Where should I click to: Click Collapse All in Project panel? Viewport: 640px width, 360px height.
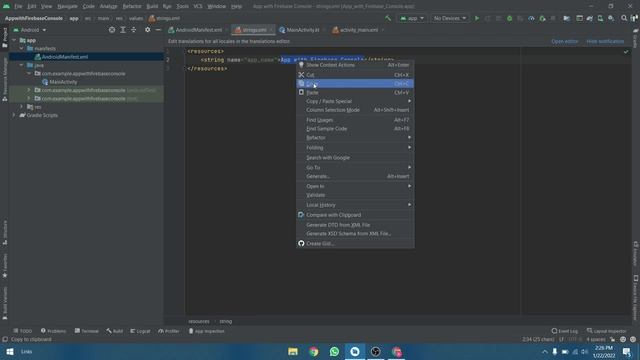[x=133, y=30]
